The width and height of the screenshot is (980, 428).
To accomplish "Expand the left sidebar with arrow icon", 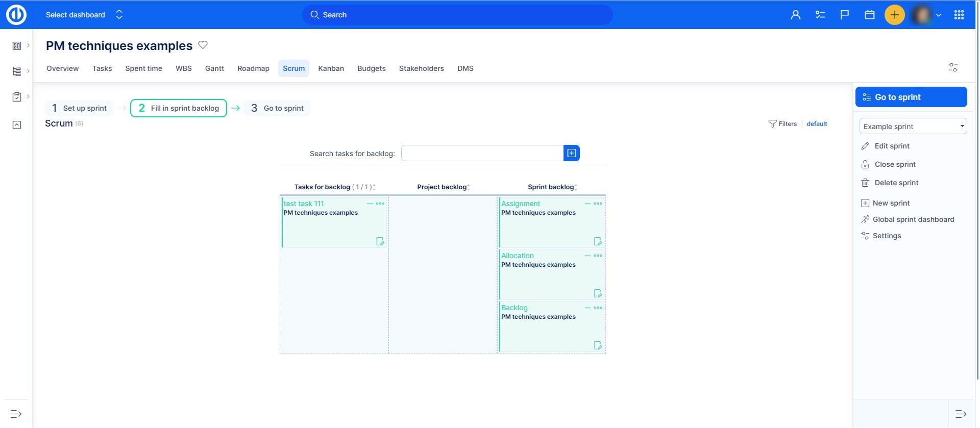I will pos(16,414).
